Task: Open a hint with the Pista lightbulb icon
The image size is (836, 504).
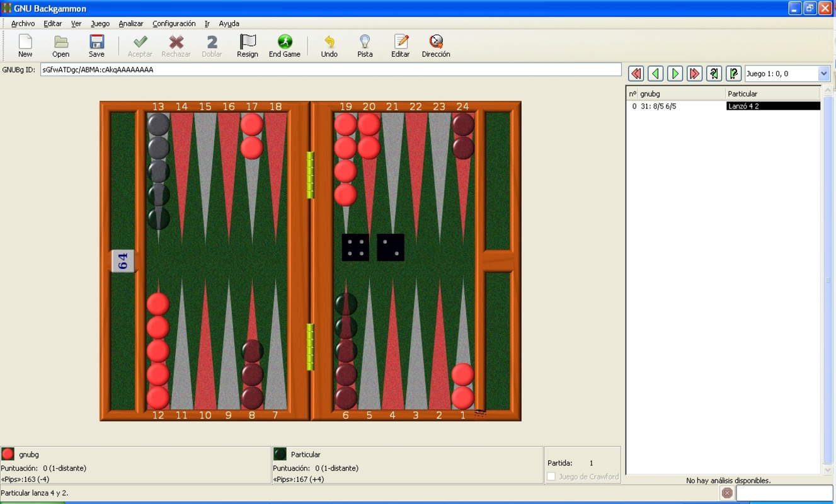Action: [x=364, y=44]
